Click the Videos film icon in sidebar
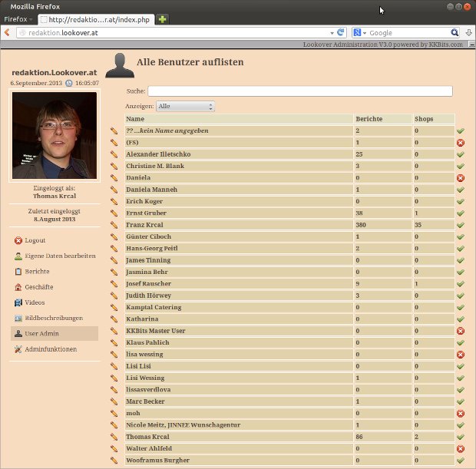476x469 pixels. [18, 302]
